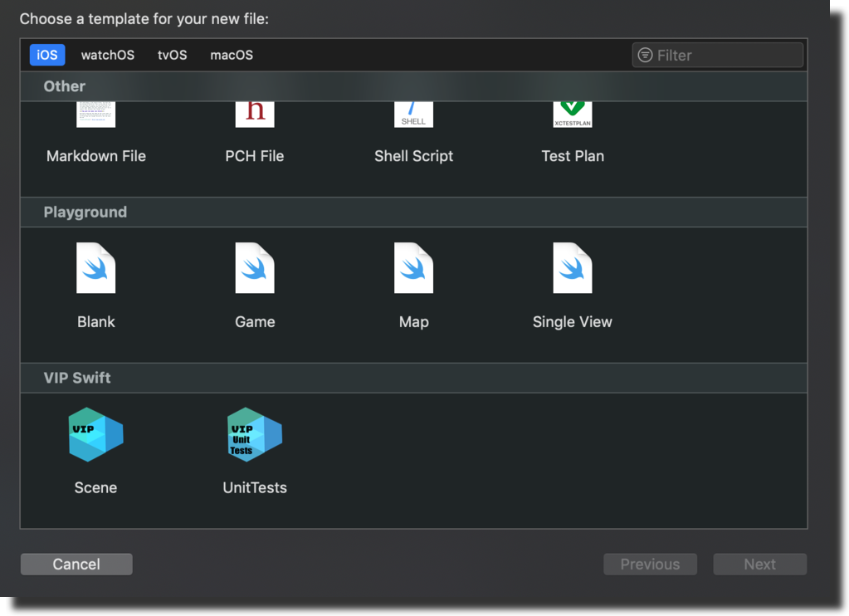This screenshot has width=849, height=616.
Task: Select the Game playground template
Action: tap(254, 267)
